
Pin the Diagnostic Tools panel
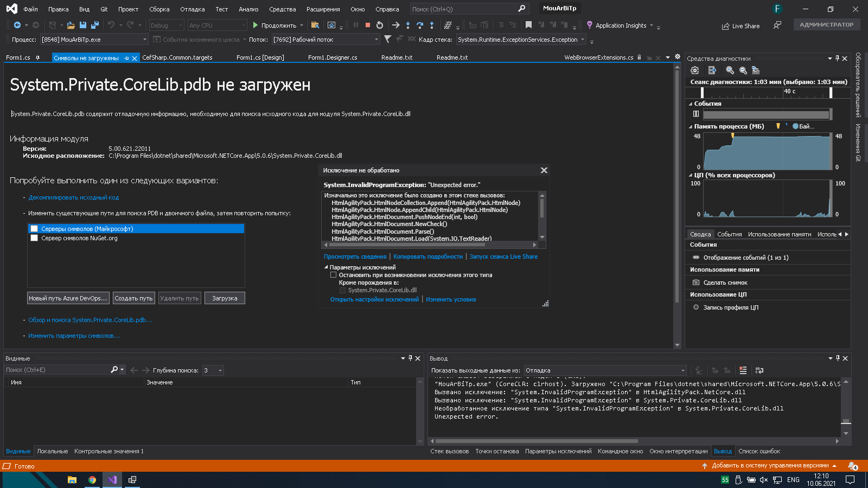tap(837, 58)
